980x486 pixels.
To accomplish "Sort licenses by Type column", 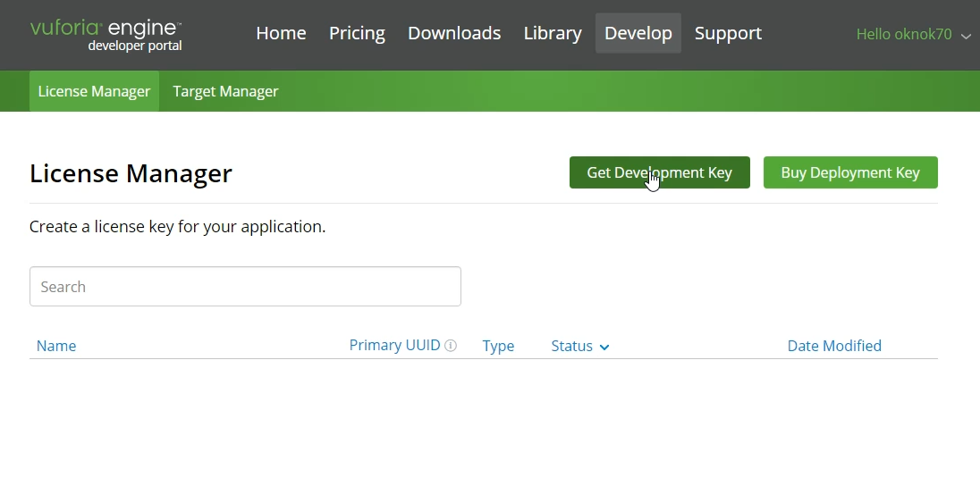I will click(x=498, y=346).
